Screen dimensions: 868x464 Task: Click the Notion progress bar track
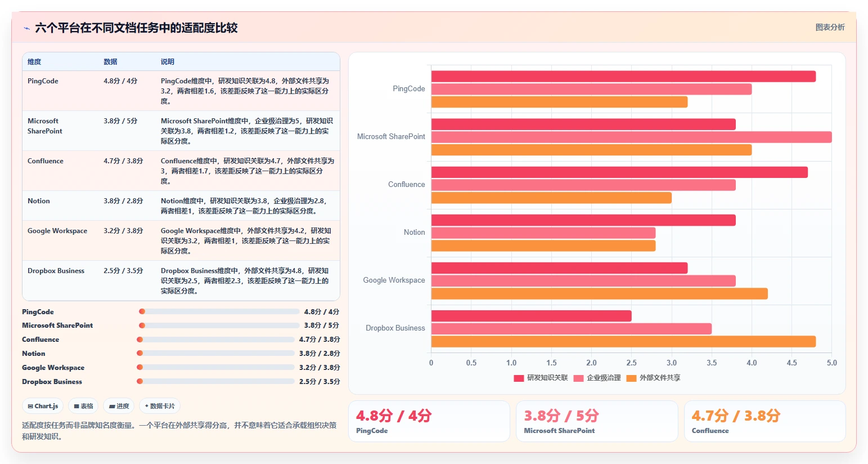[x=215, y=353]
